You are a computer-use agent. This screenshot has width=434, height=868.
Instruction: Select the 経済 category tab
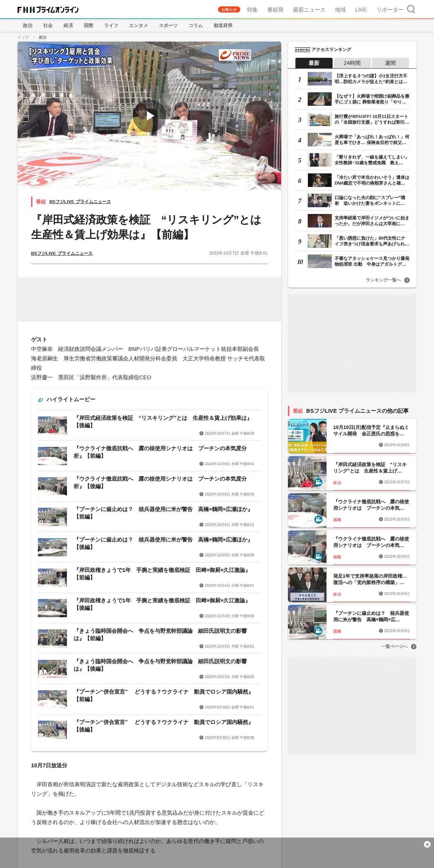[x=68, y=25]
